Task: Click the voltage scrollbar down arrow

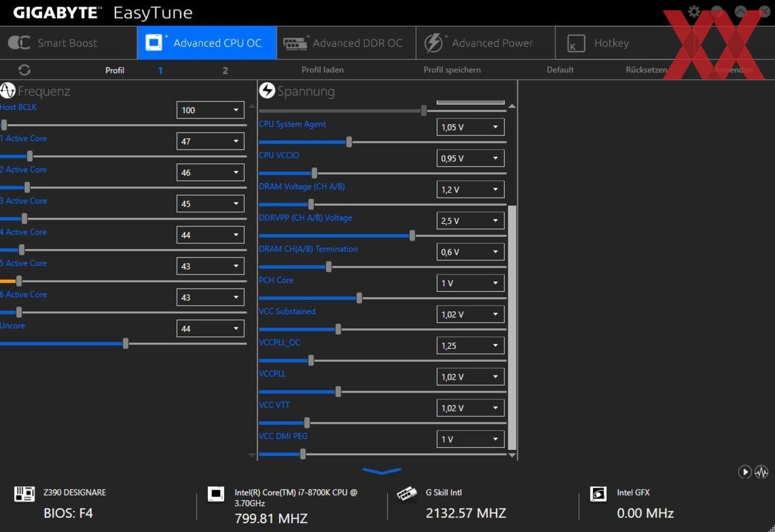Action: [512, 455]
